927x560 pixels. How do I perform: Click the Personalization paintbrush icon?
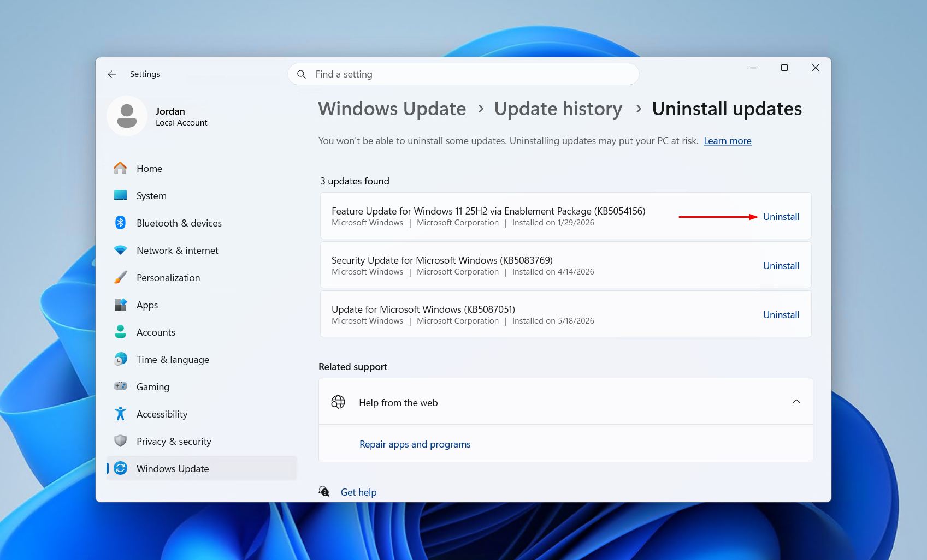click(120, 277)
